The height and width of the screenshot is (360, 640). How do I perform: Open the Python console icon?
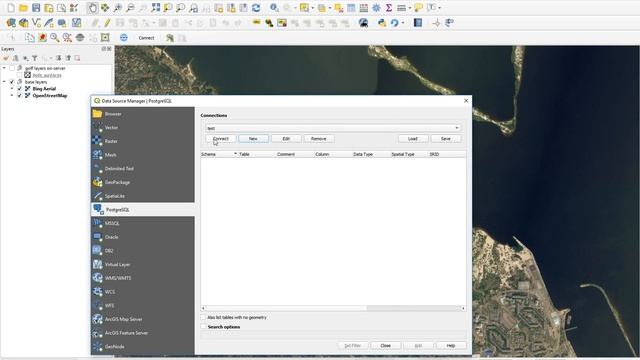point(382,23)
